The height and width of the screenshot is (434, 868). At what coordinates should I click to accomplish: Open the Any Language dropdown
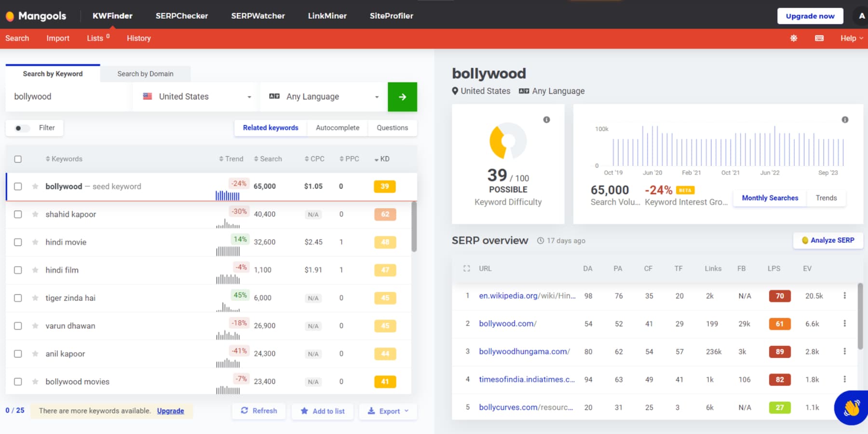point(322,96)
